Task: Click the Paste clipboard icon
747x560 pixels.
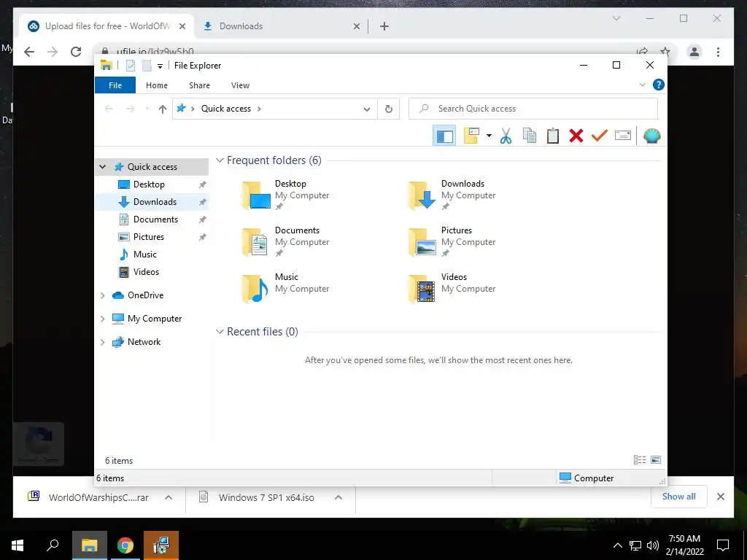Action: [x=553, y=136]
